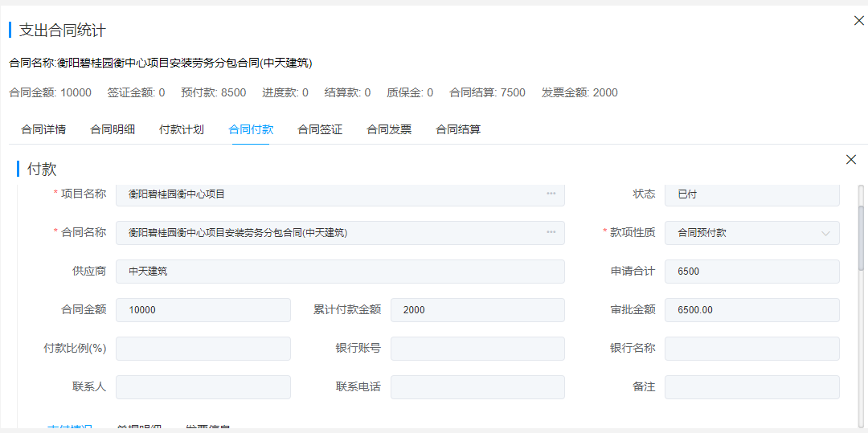Click the 质保金: 0 summary text
The width and height of the screenshot is (868, 433).
[410, 92]
